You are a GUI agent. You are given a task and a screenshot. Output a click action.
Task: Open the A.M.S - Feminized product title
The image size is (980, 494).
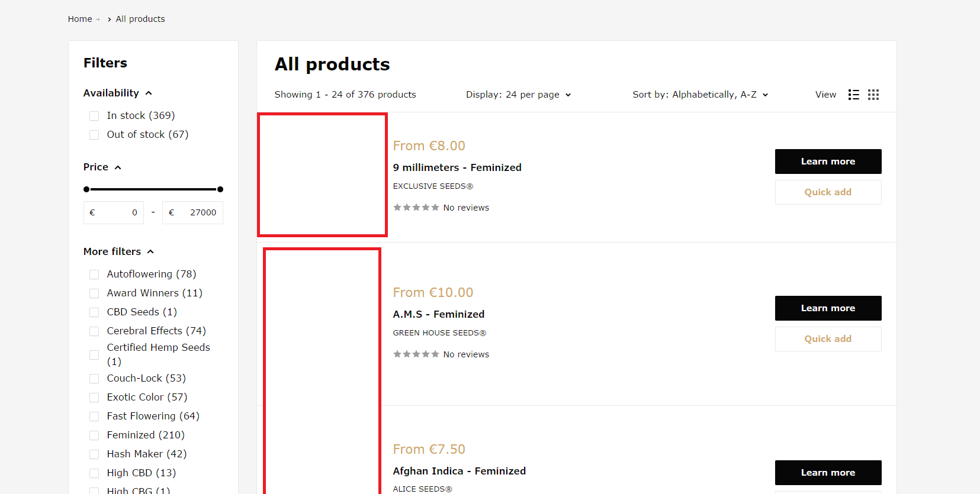[439, 314]
